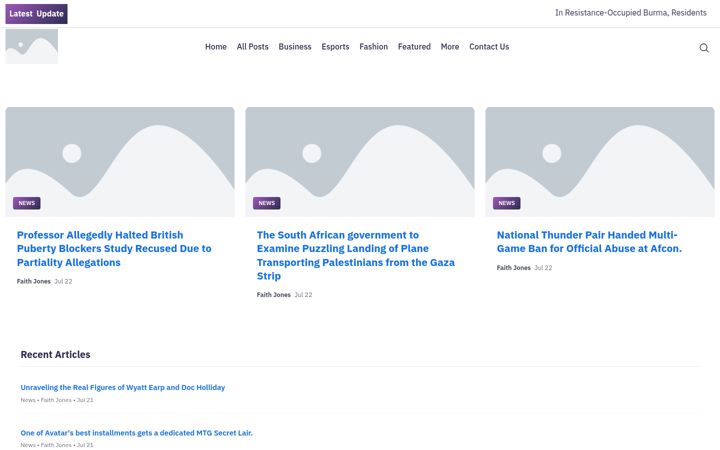720x450 pixels.
Task: Open All Posts page
Action: (x=253, y=47)
